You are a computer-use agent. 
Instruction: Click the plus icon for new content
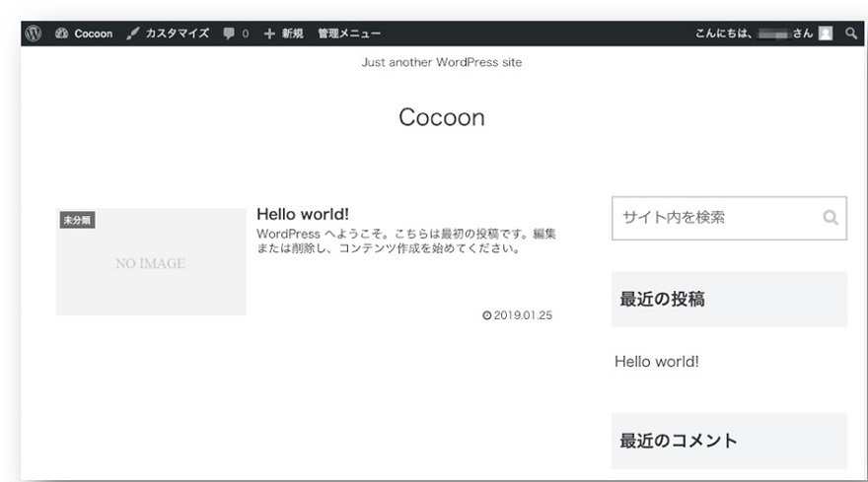269,34
